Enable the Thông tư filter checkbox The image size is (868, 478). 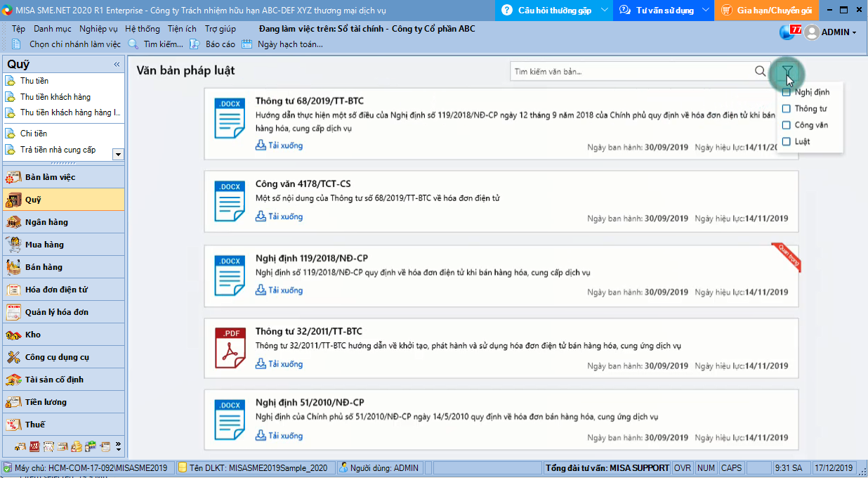point(785,108)
